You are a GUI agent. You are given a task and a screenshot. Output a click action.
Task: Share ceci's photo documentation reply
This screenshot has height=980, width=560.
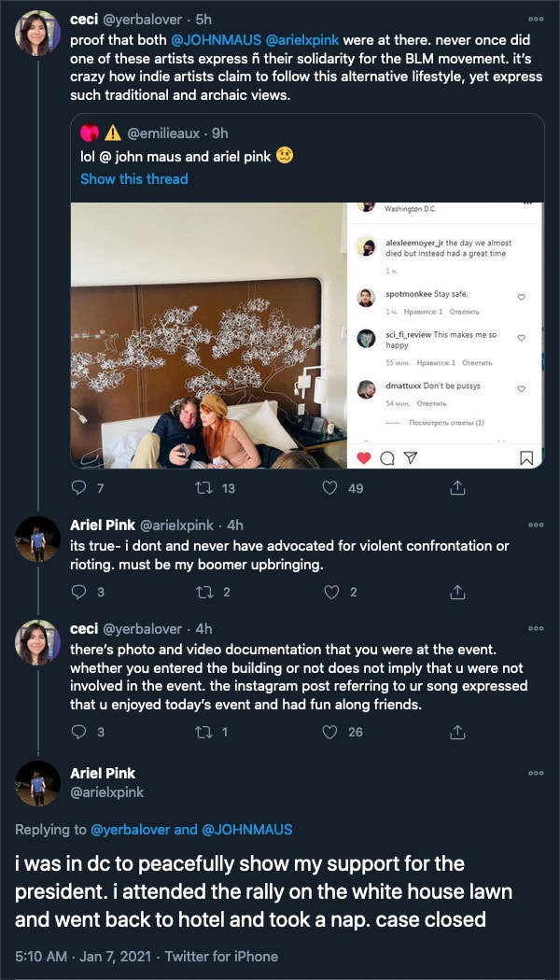pyautogui.click(x=457, y=733)
